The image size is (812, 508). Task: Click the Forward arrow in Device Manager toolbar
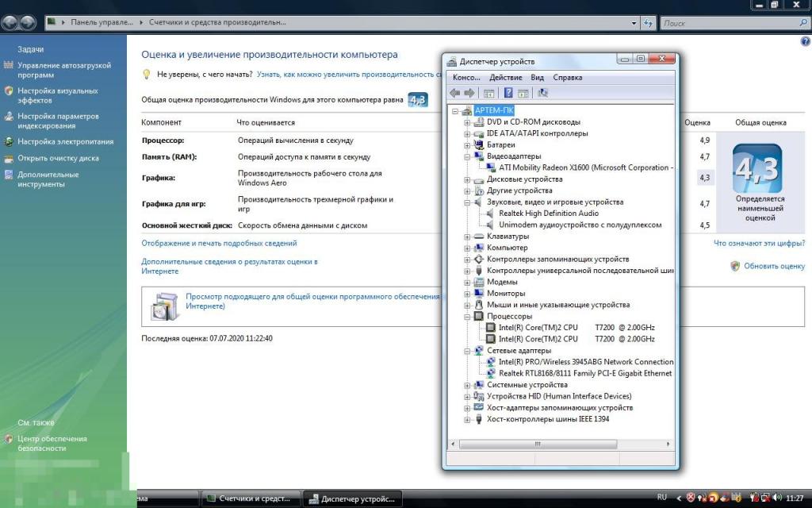coord(469,93)
